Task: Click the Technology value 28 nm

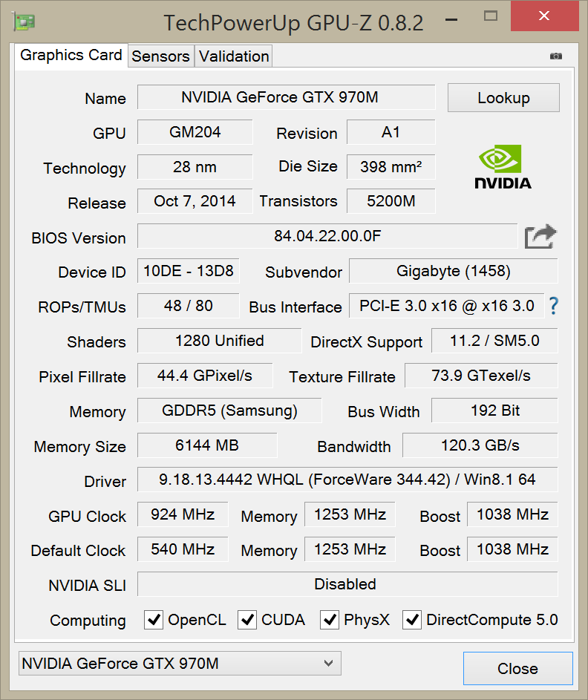Action: point(195,167)
